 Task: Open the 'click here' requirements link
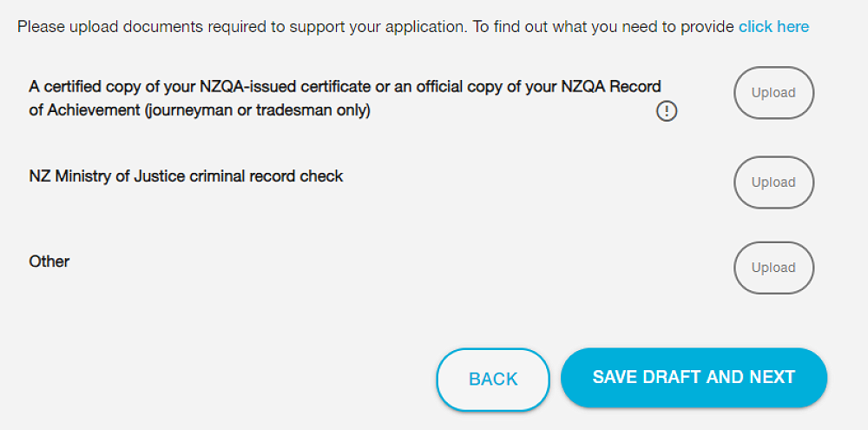tap(773, 27)
